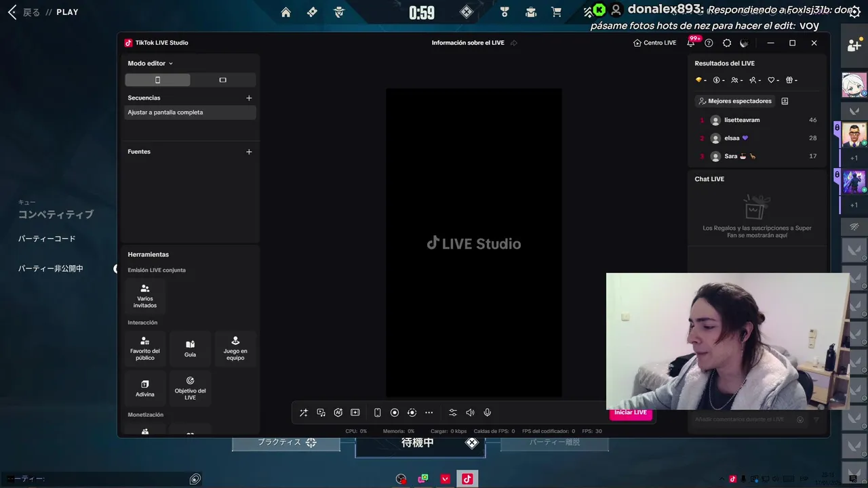Open TikTok LIVE Studio taskbar icon

pos(467,479)
